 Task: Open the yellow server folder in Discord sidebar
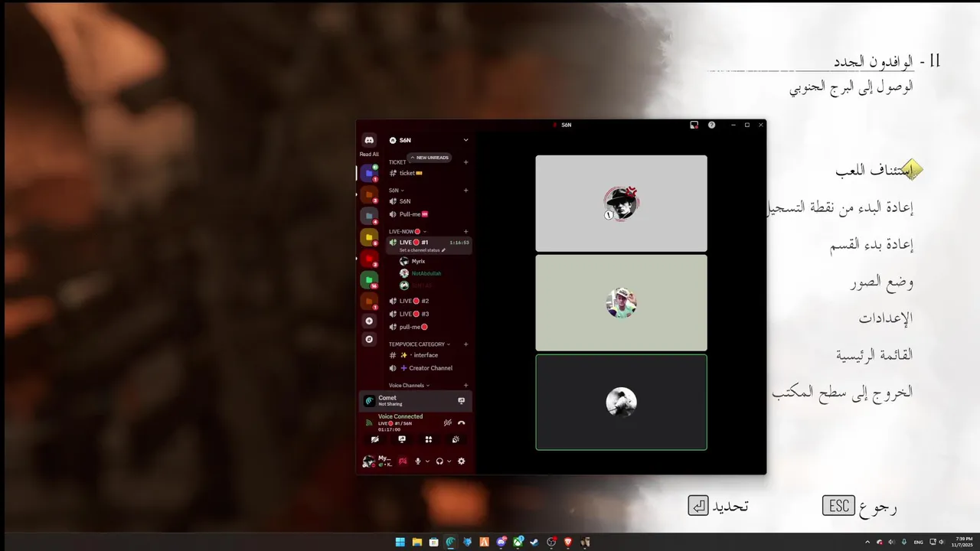pyautogui.click(x=369, y=237)
